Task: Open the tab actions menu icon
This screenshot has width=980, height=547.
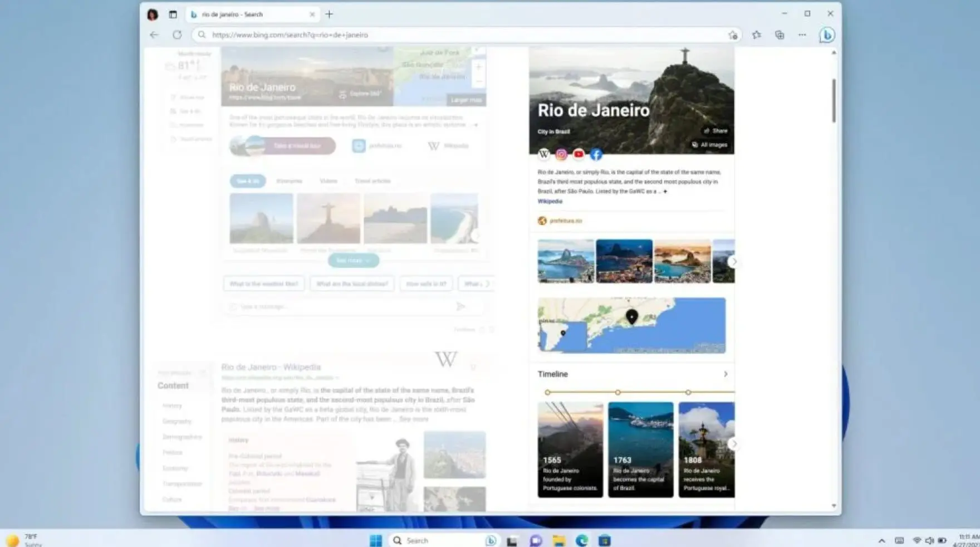Action: 173,14
